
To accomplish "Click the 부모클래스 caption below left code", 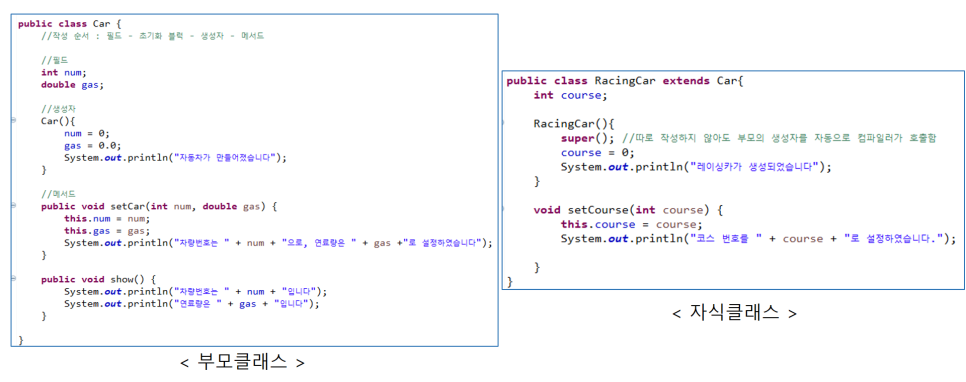I will click(x=242, y=362).
